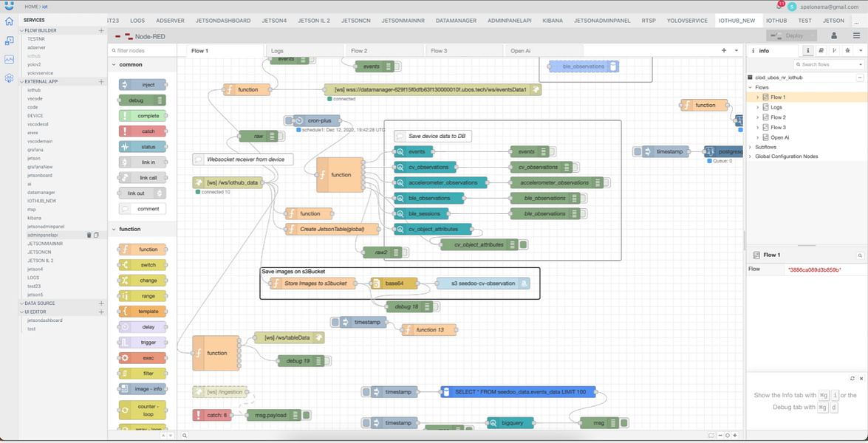Select the info 'i' sidebar tab icon
Viewport: 868px width, 443px height.
coord(807,50)
